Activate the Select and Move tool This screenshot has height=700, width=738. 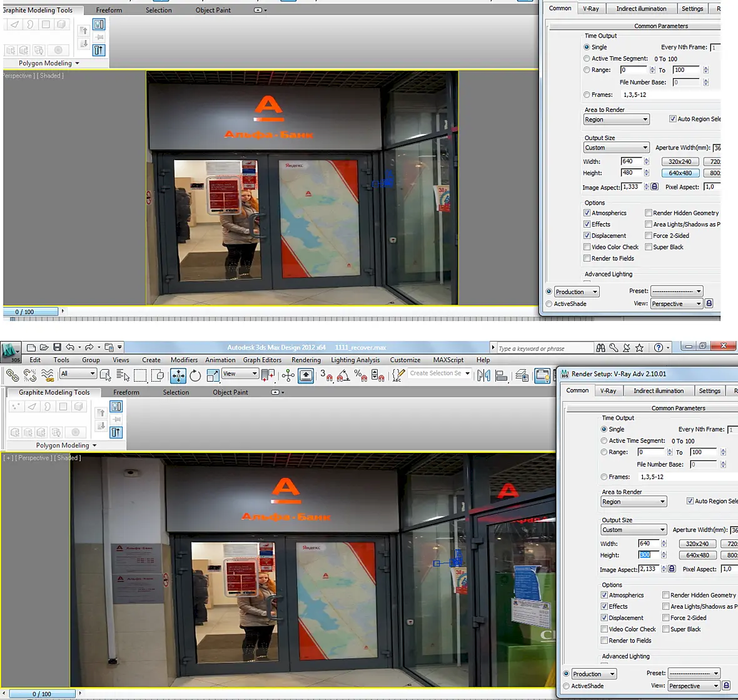point(178,375)
